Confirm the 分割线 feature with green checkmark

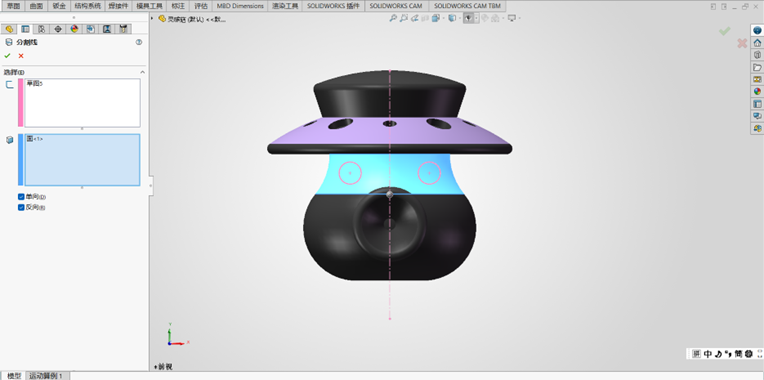pyautogui.click(x=7, y=56)
